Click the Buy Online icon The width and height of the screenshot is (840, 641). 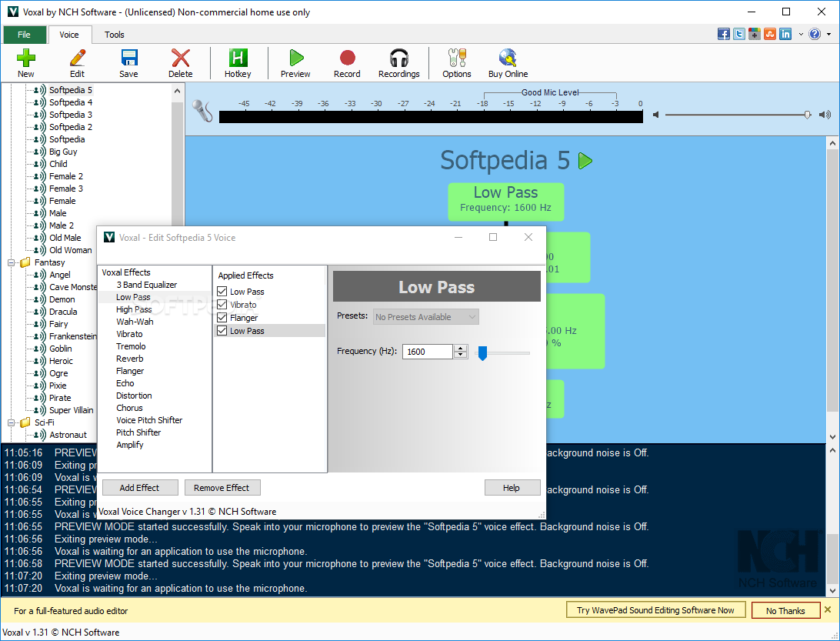pyautogui.click(x=508, y=58)
